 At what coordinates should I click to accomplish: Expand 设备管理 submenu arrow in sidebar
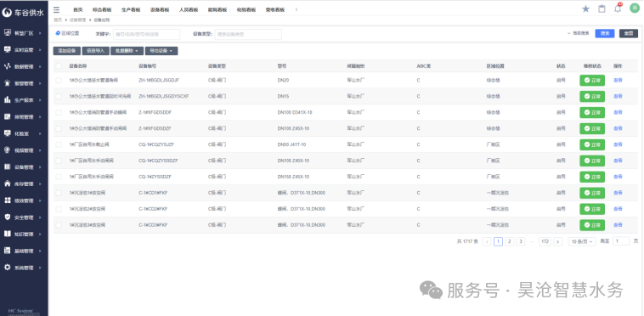(40, 167)
